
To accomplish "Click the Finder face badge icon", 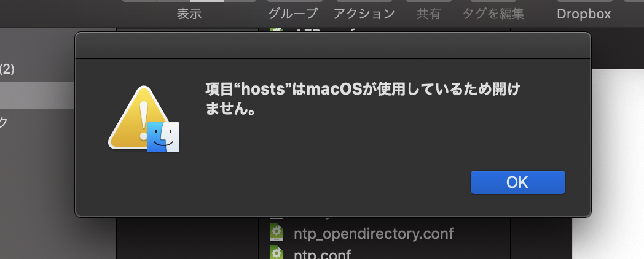I will (x=163, y=137).
